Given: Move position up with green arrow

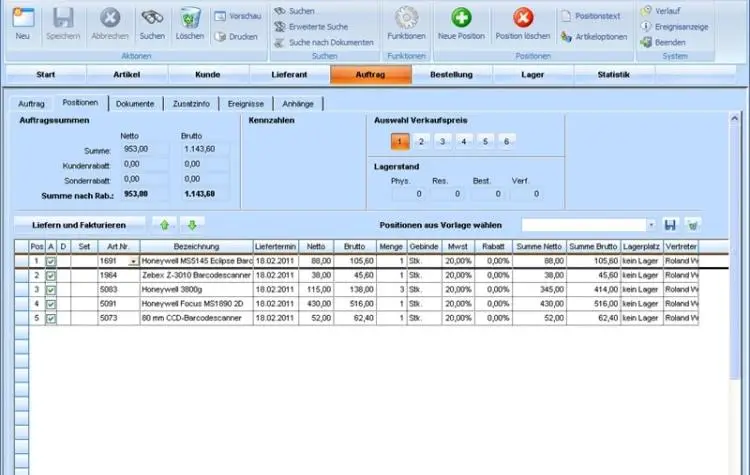Looking at the screenshot, I should click(x=164, y=225).
